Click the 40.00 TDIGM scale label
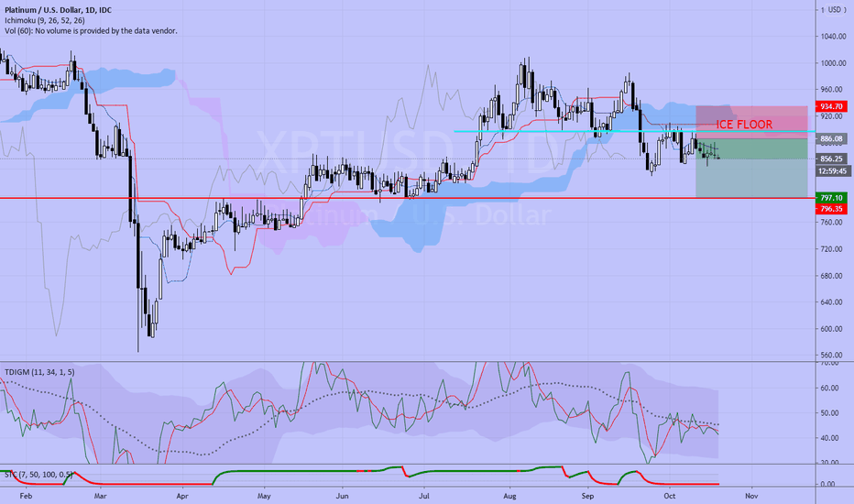Image resolution: width=854 pixels, height=504 pixels. point(829,438)
